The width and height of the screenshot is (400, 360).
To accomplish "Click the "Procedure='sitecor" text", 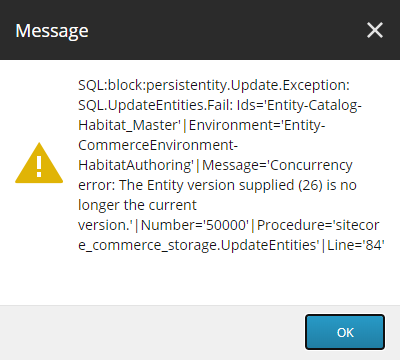I will (318, 225).
